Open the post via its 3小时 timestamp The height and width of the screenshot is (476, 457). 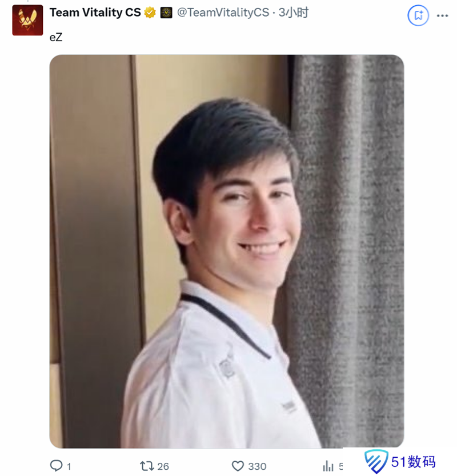point(294,13)
